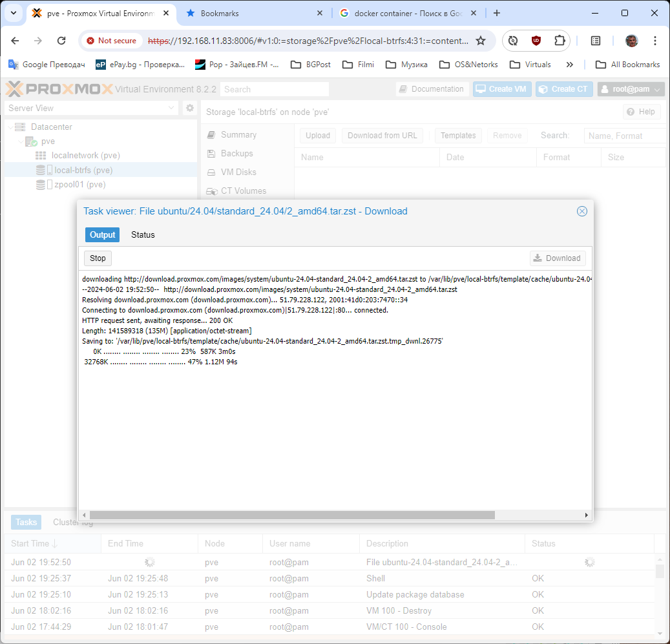670x644 pixels.
Task: Click the Upload button
Action: pos(317,136)
